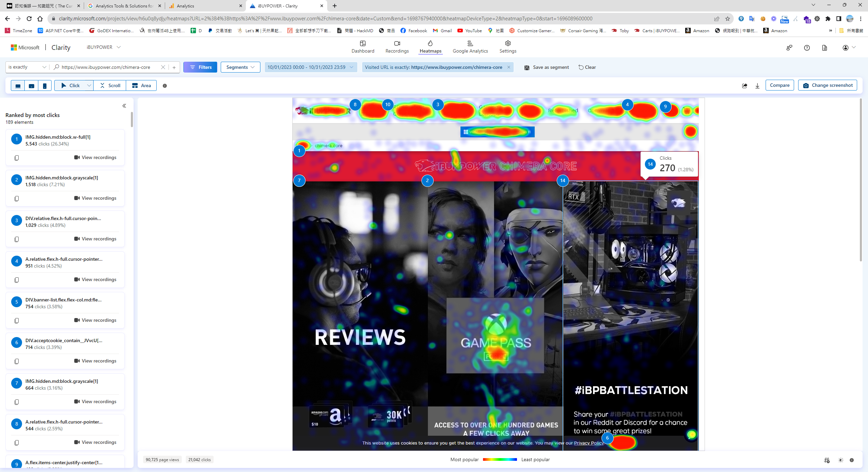
Task: Download the heatmap with download icon
Action: (x=757, y=86)
